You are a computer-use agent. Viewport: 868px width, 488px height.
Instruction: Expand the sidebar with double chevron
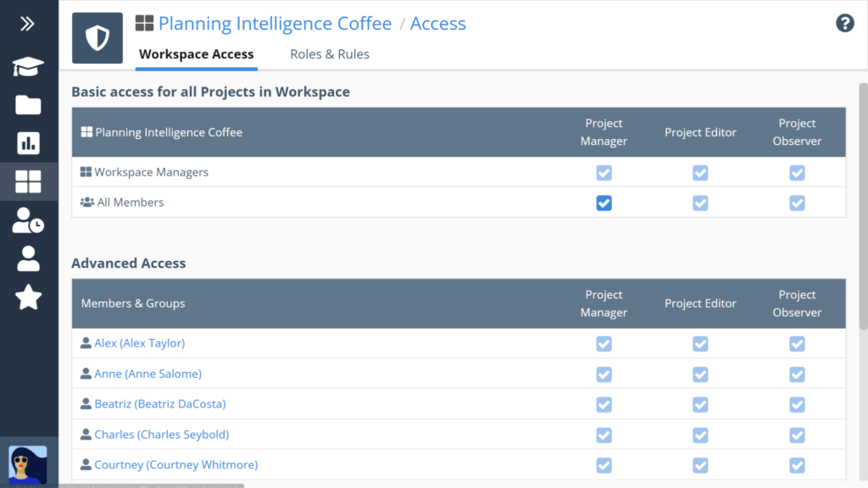(x=27, y=24)
